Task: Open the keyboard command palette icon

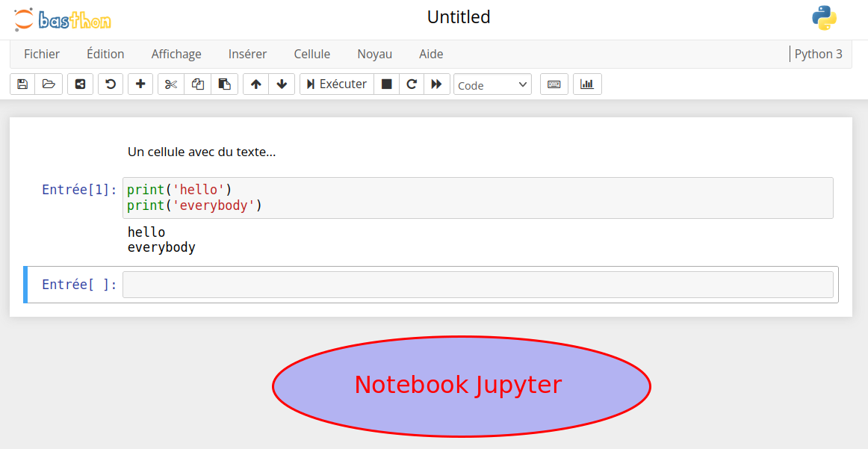Action: click(554, 84)
